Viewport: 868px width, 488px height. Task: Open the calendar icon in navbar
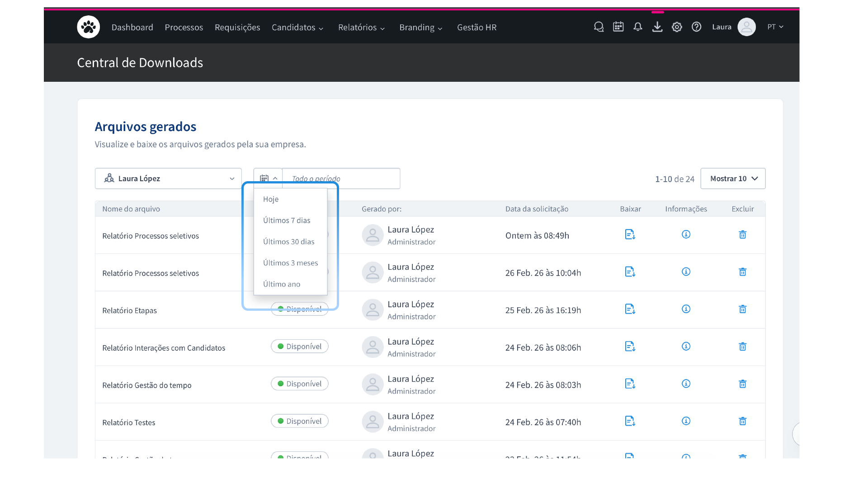618,27
